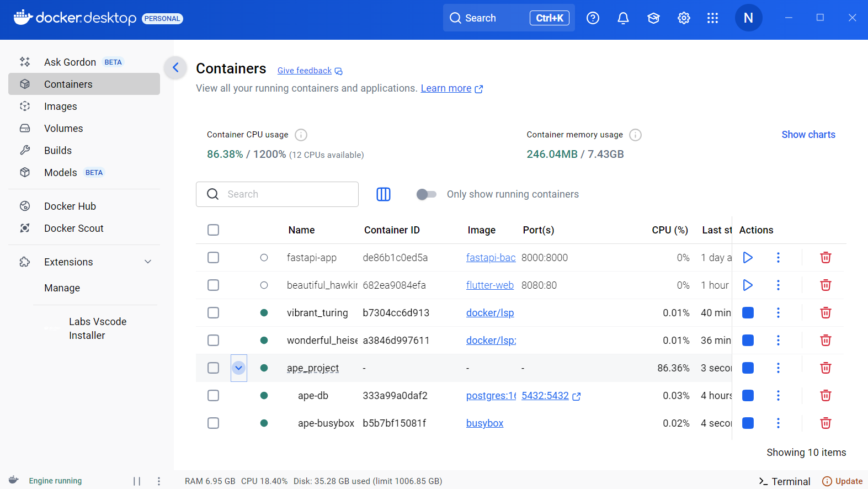868x489 pixels.
Task: Delete the wonderful_heisenberg container
Action: [x=826, y=340]
